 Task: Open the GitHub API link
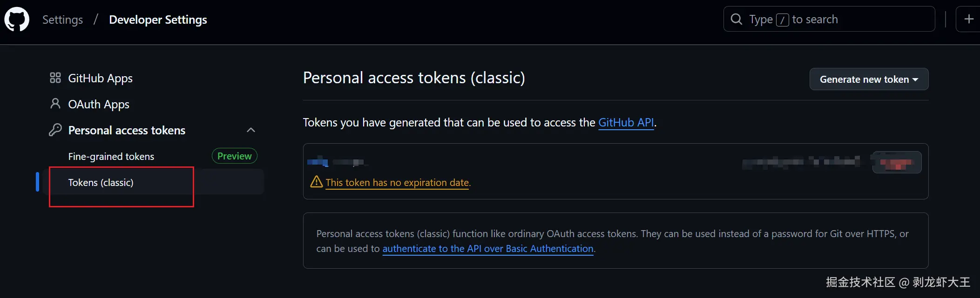(626, 122)
